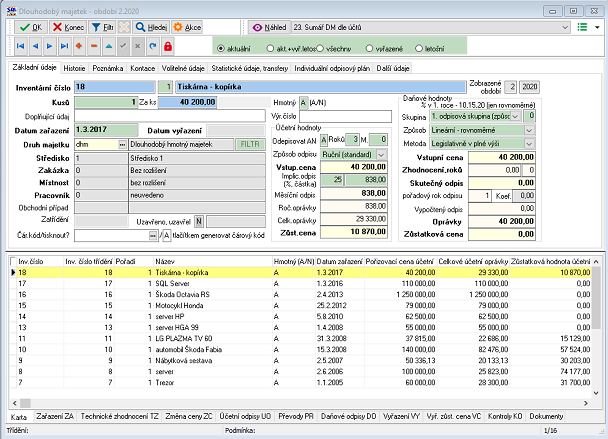Click the red padlock icon
This screenshot has height=439, width=608.
pyautogui.click(x=168, y=46)
